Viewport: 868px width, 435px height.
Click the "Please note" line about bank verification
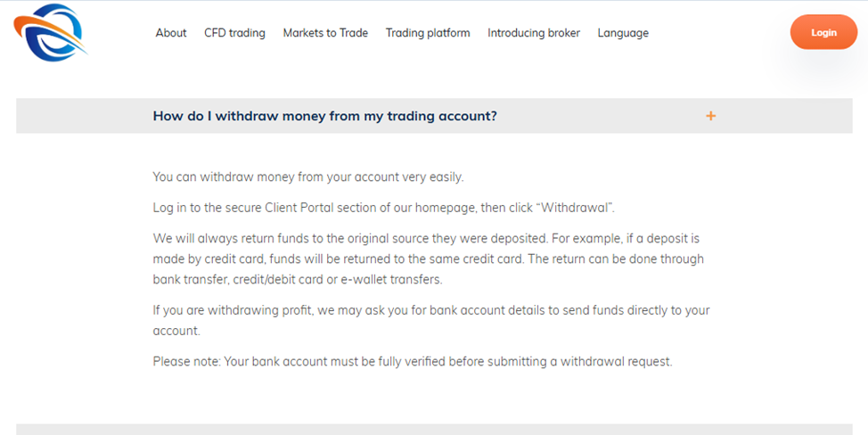pos(412,362)
